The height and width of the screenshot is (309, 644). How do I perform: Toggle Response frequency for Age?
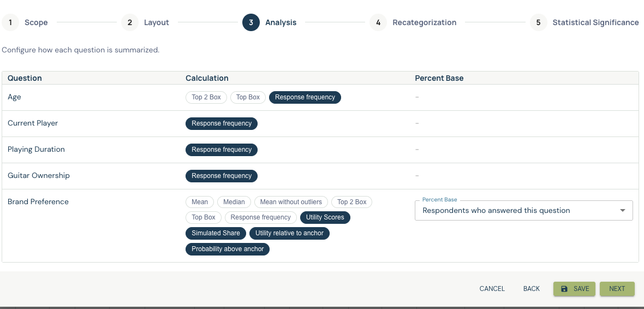point(305,97)
